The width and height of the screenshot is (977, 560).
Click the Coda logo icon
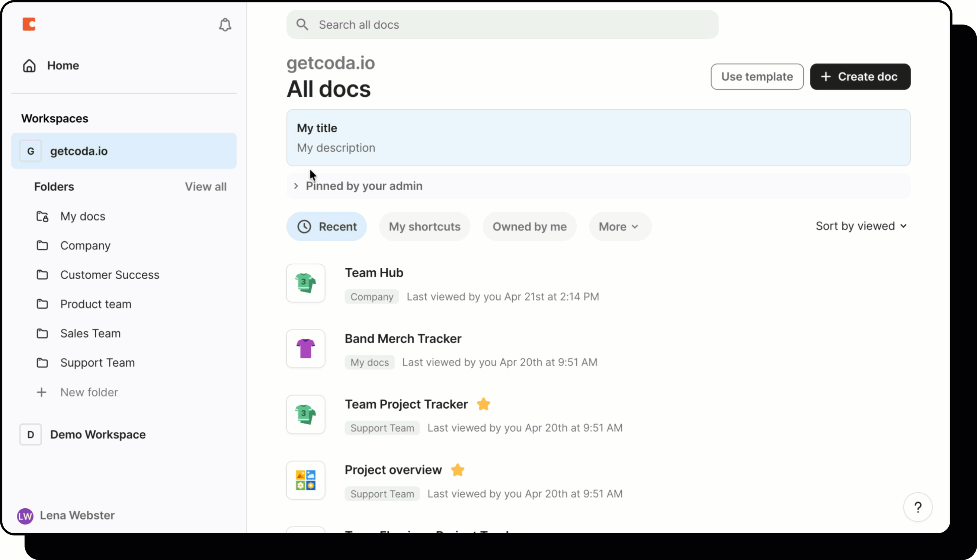29,24
